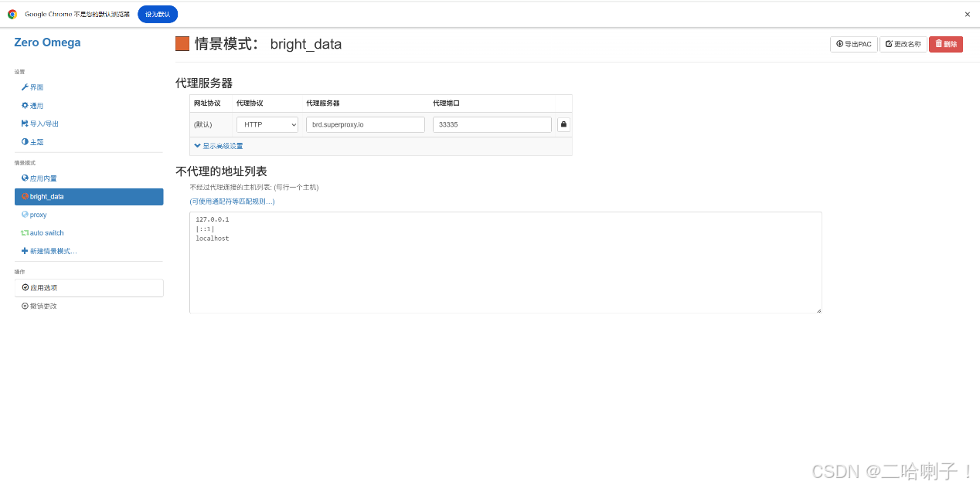This screenshot has height=488, width=980.
Task: Select the proxy profile in sidebar
Action: [34, 215]
